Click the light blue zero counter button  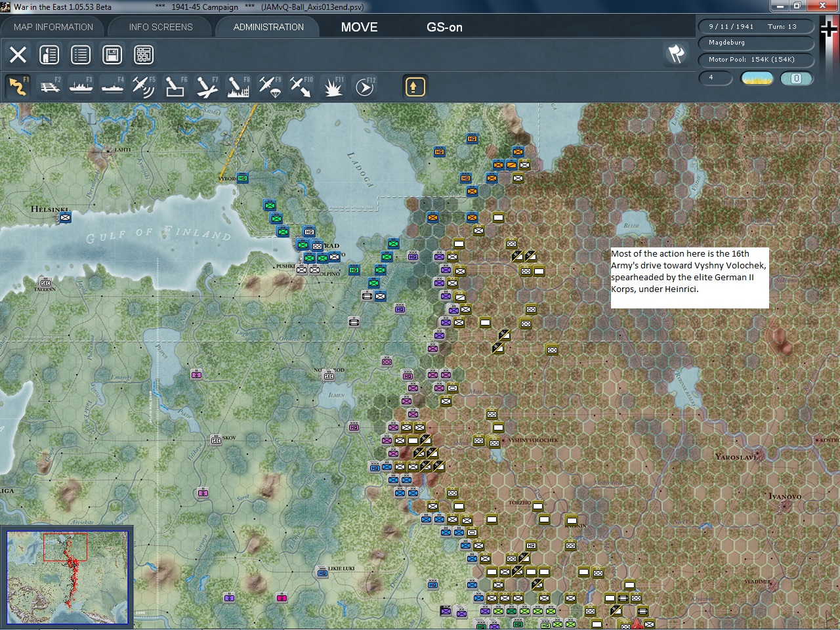[797, 78]
